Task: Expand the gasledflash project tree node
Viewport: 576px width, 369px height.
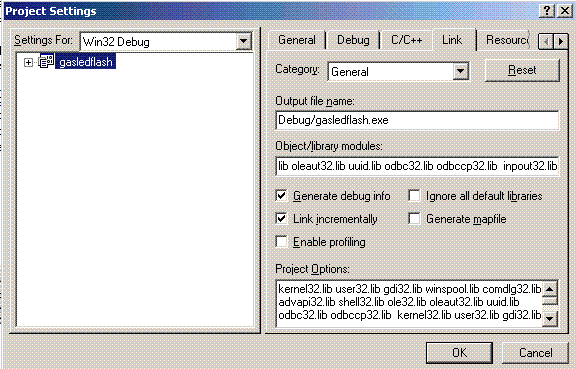Action: tap(28, 62)
